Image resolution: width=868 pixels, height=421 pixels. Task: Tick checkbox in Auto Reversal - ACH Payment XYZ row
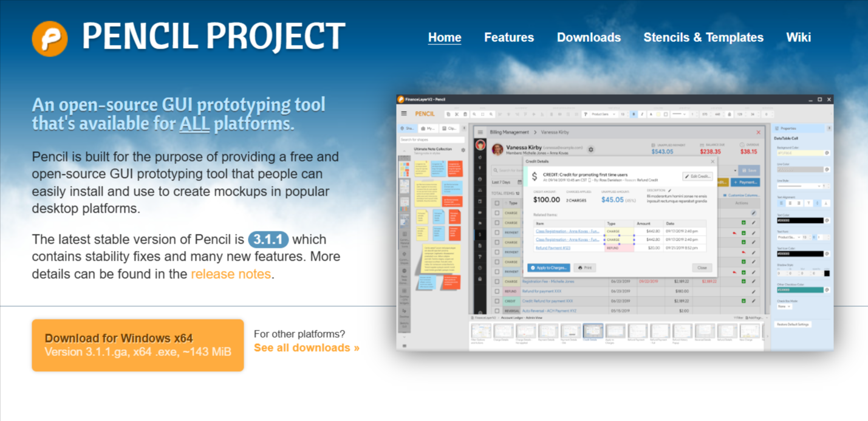point(497,310)
